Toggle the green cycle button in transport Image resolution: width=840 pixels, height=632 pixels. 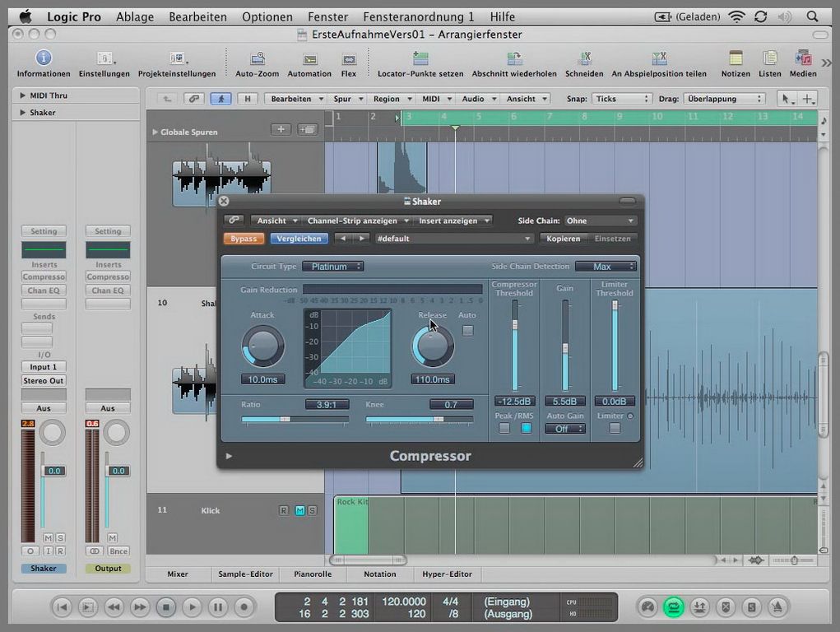[x=673, y=606]
